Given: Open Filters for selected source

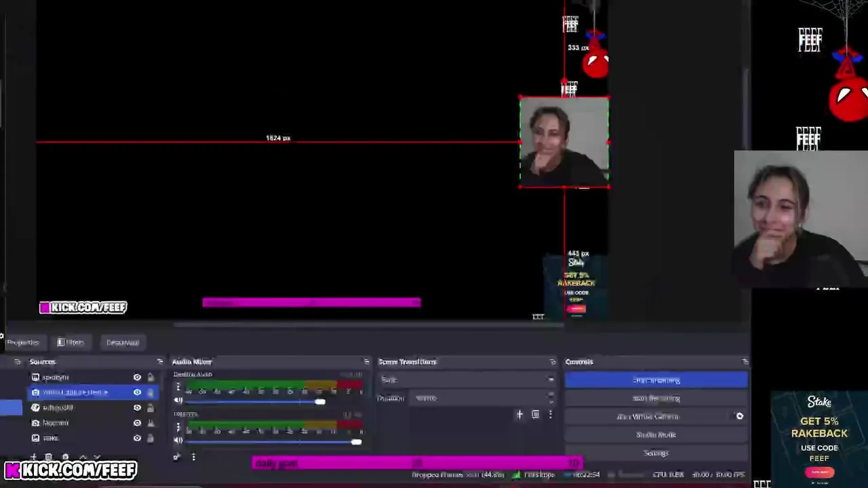Looking at the screenshot, I should point(71,342).
